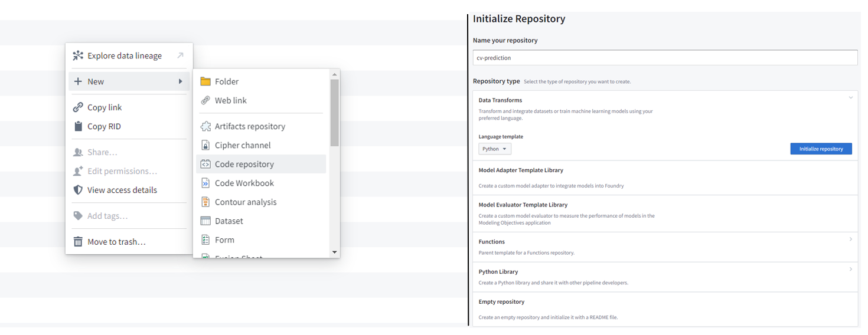Open the Python language template dropdown

495,149
